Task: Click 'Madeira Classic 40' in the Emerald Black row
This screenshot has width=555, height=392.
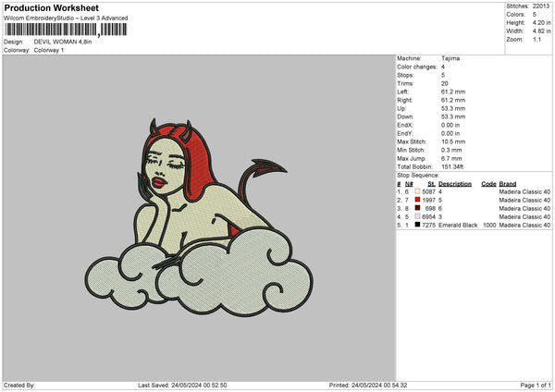Action: [524, 225]
